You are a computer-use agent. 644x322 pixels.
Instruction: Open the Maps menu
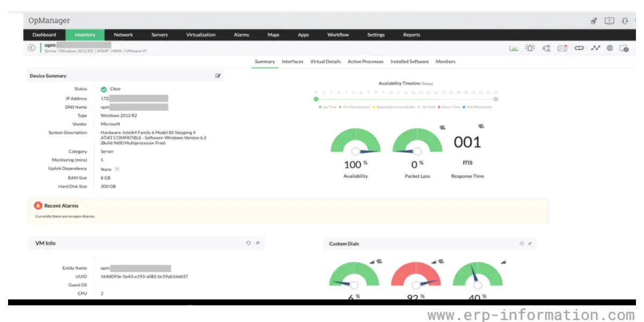coord(273,35)
